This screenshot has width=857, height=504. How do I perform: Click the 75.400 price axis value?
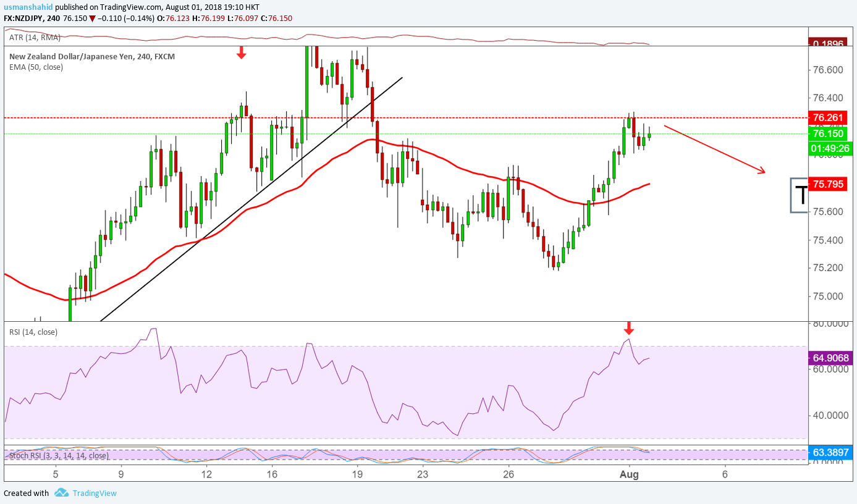(827, 240)
